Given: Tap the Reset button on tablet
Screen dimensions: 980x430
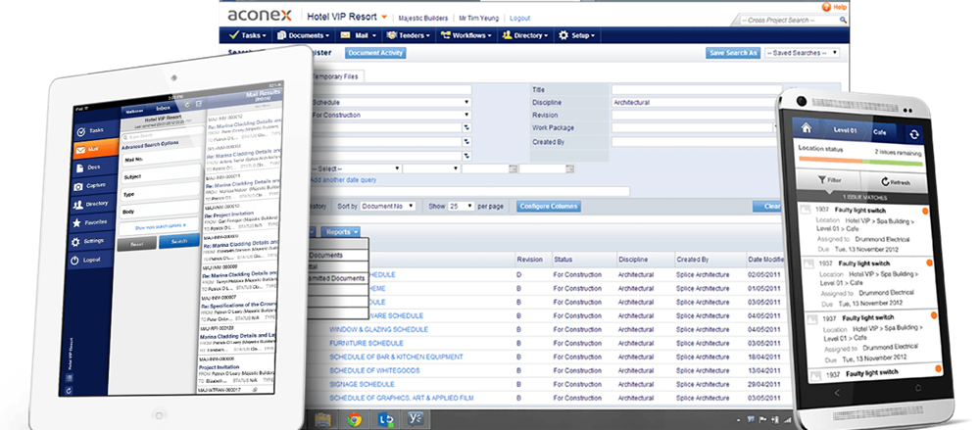Looking at the screenshot, I should click(x=137, y=243).
